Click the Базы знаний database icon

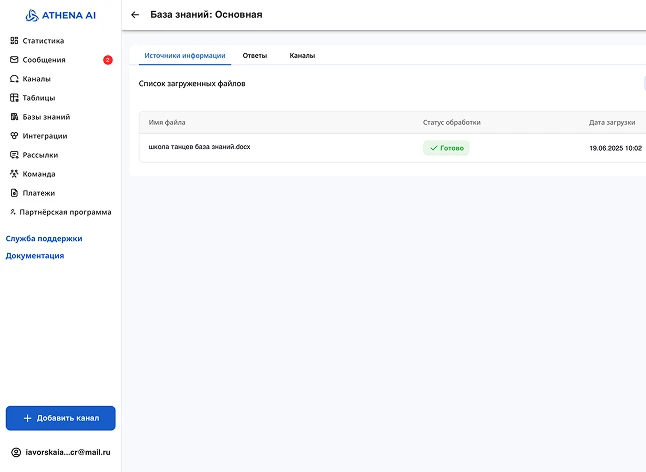pos(14,117)
